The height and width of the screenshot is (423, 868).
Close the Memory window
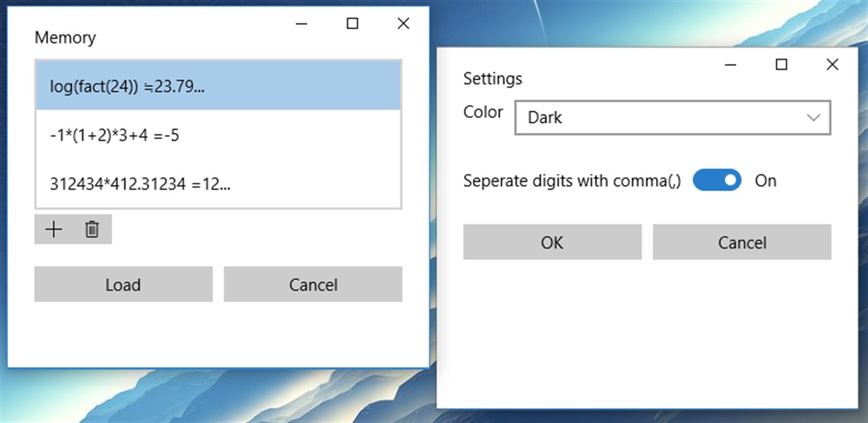pos(403,24)
